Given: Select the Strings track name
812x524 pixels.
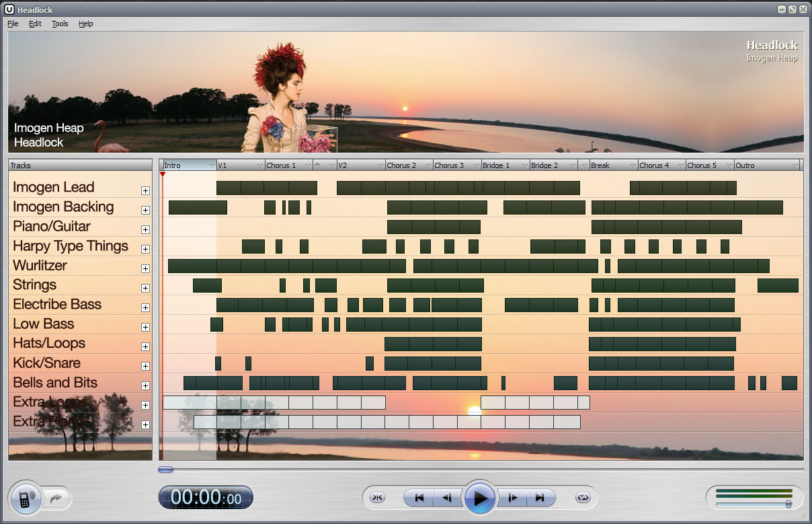Looking at the screenshot, I should point(35,285).
